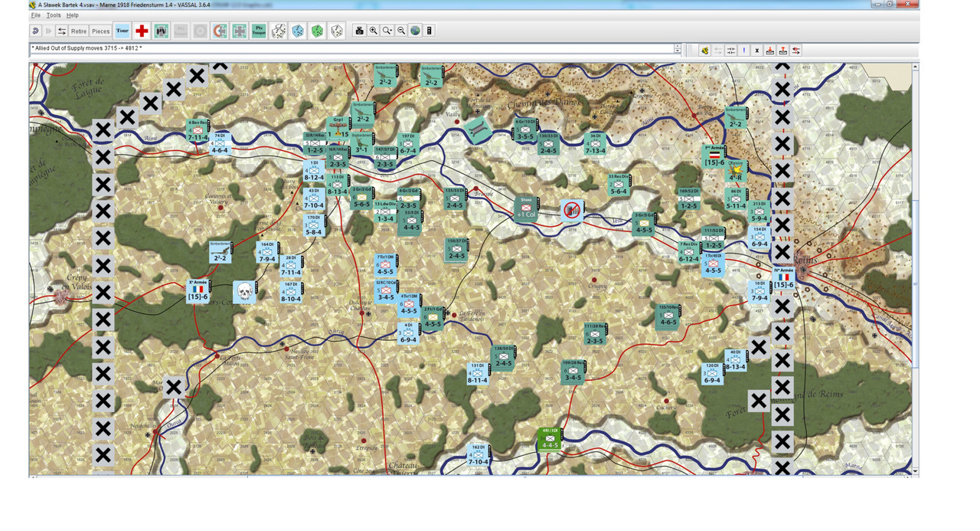The image size is (980, 531).
Task: Click the camera map snapshot icon
Action: [359, 31]
